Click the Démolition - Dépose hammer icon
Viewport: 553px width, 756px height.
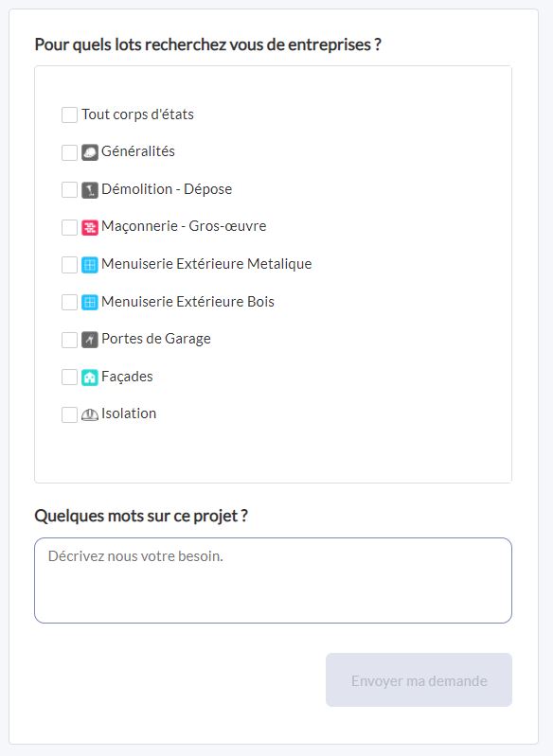(x=90, y=190)
